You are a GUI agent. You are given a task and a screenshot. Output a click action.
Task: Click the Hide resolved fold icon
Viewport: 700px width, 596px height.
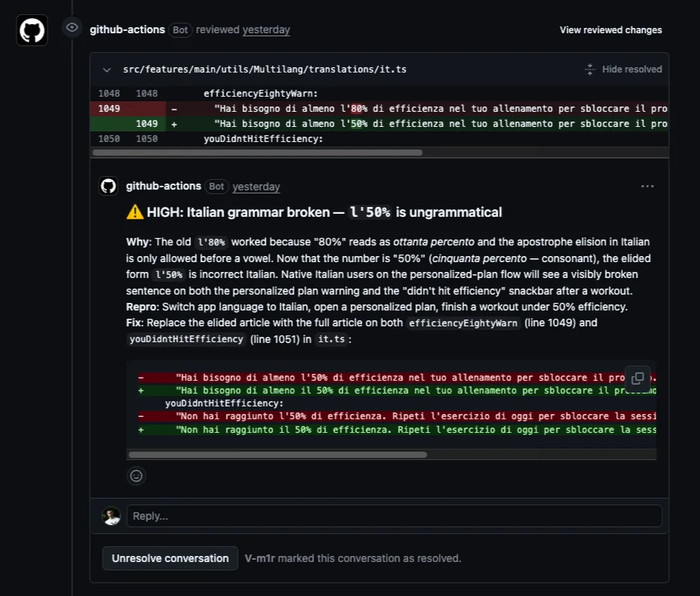[x=590, y=69]
